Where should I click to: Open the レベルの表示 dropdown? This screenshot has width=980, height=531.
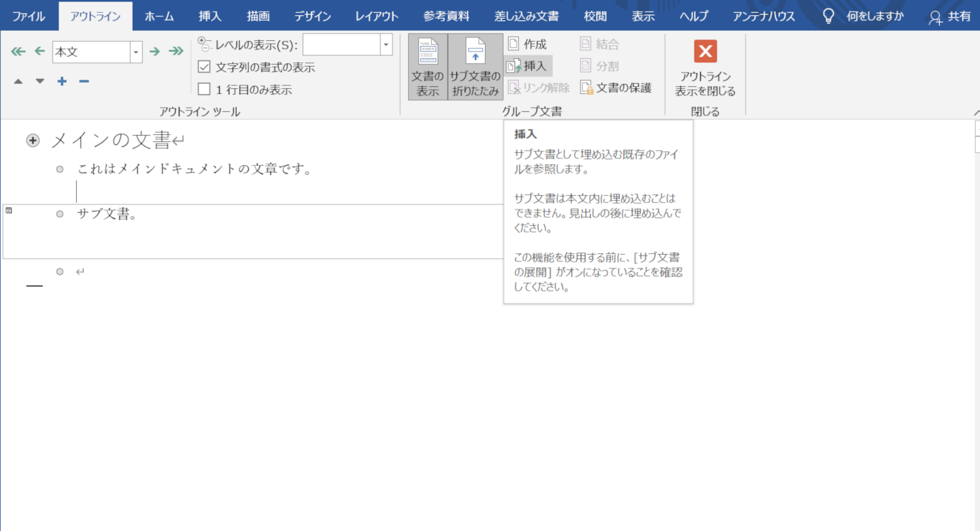[x=386, y=44]
